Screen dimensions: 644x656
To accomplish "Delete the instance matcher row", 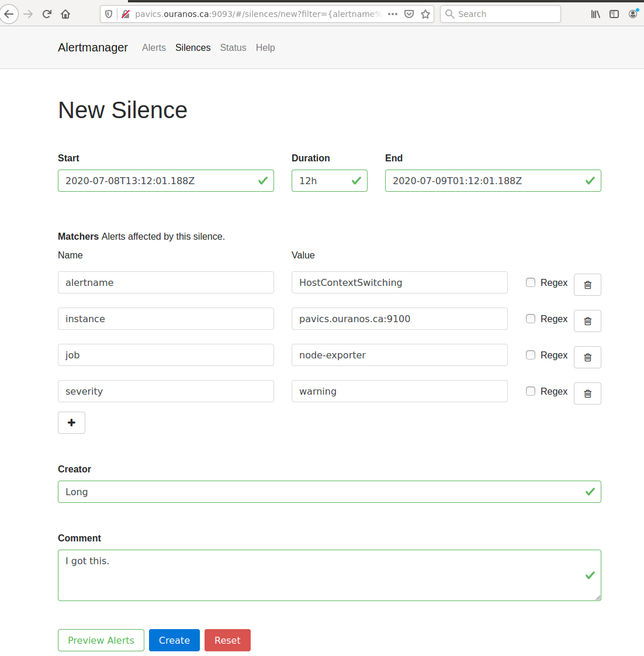I will 587,321.
